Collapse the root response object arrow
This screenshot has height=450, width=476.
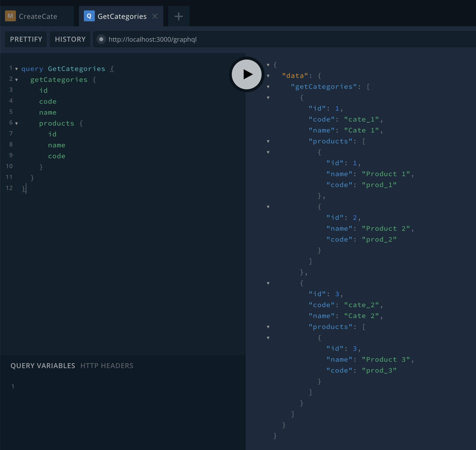click(x=268, y=65)
